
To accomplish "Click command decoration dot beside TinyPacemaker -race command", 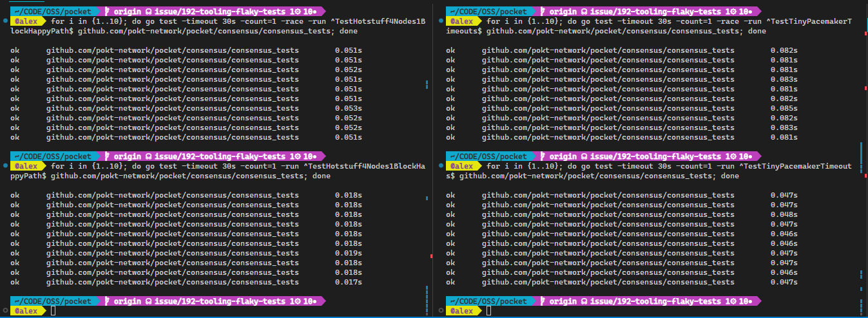I will [x=441, y=21].
